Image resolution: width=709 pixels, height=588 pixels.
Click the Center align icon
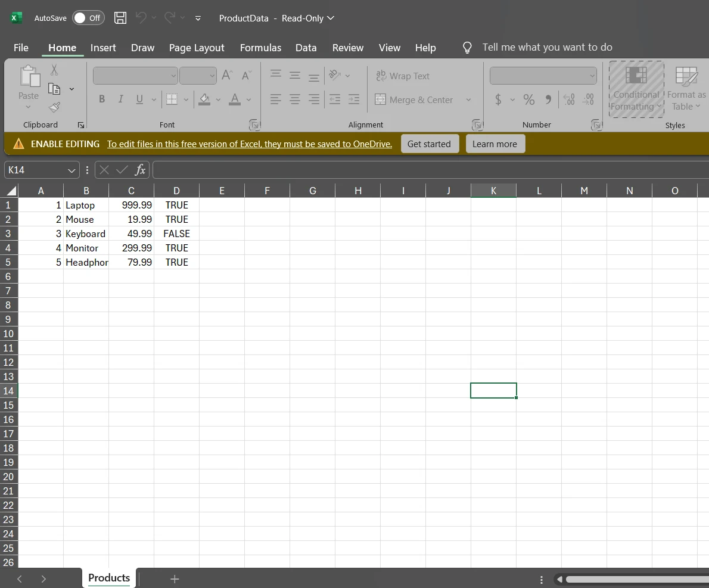click(x=295, y=99)
